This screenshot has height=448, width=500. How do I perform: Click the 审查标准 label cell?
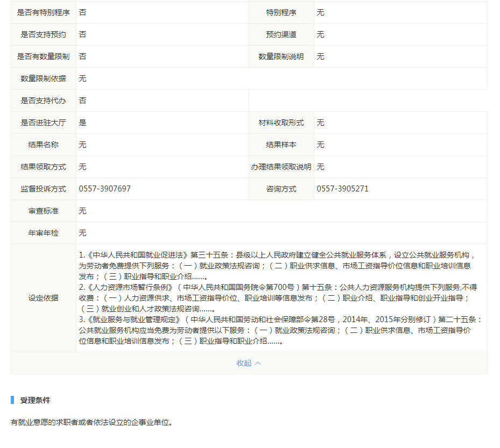point(44,211)
